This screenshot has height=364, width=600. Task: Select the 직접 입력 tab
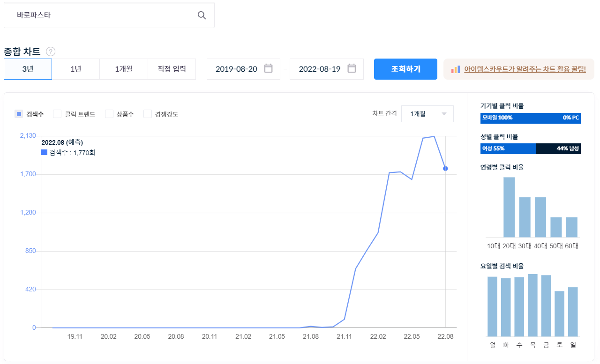click(x=172, y=69)
